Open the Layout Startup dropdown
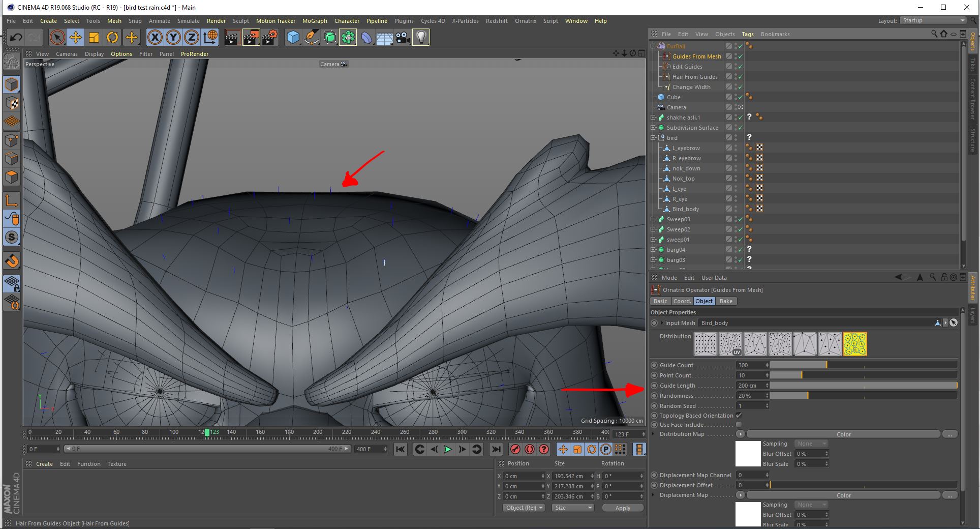 pyautogui.click(x=933, y=20)
